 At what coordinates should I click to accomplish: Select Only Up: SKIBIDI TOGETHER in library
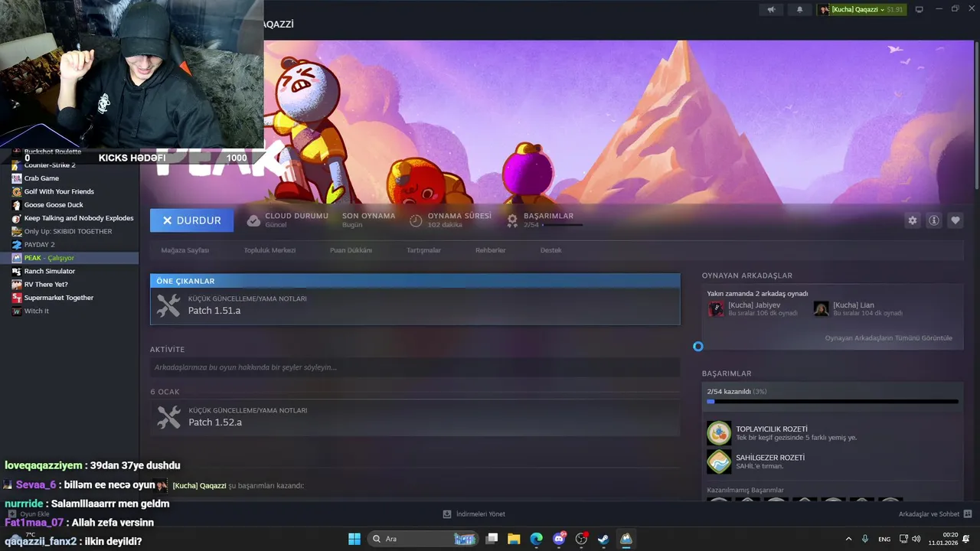[68, 231]
